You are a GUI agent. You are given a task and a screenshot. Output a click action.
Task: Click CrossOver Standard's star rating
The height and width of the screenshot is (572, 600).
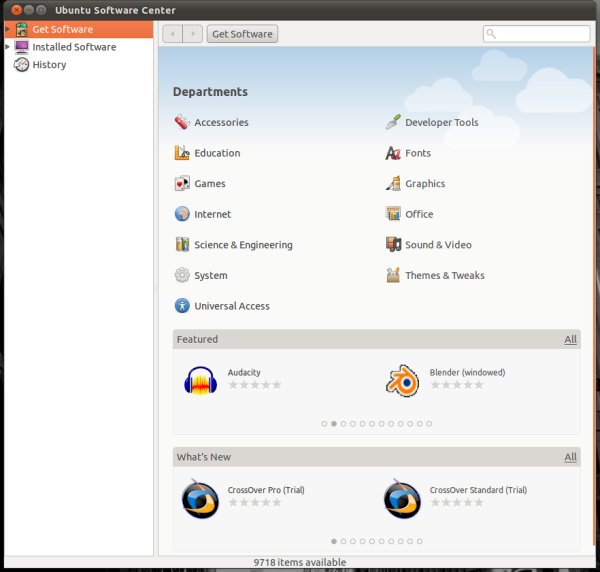pos(457,502)
